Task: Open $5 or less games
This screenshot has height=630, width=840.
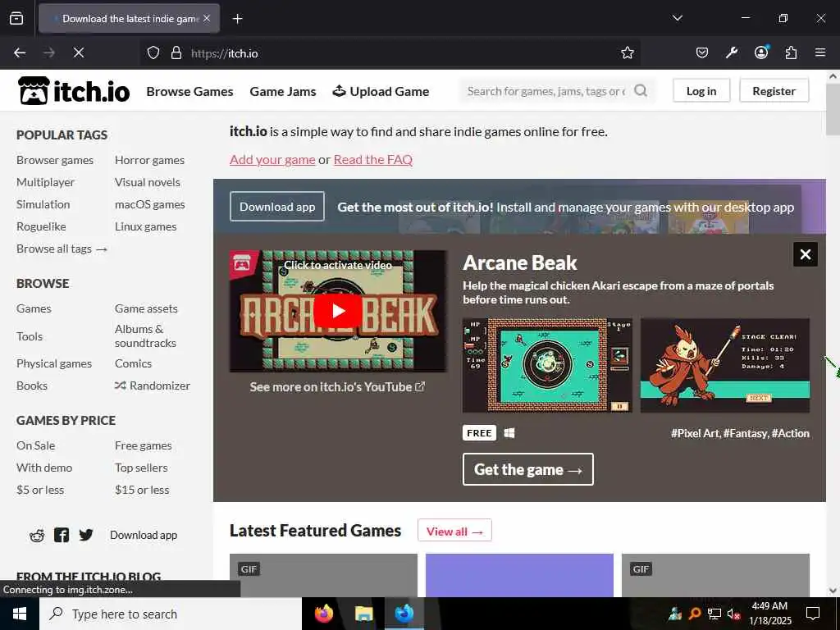Action: click(40, 490)
